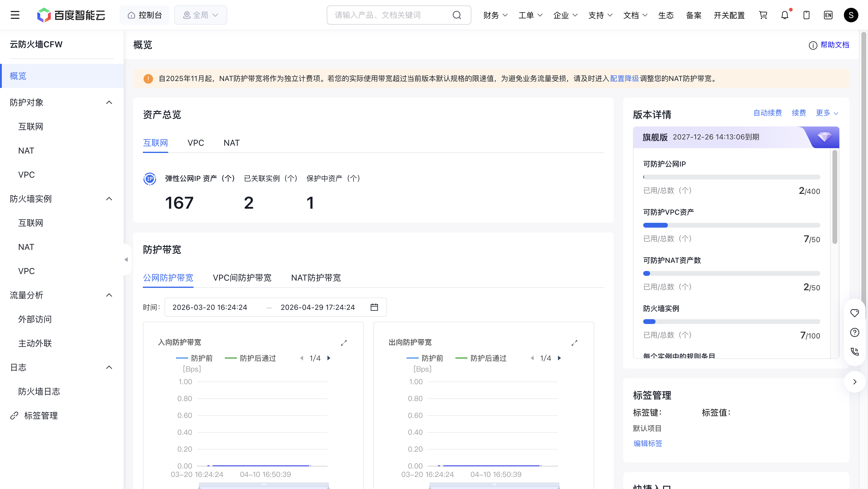The height and width of the screenshot is (489, 868).
Task: Click the phone contact floating icon
Action: point(854,351)
